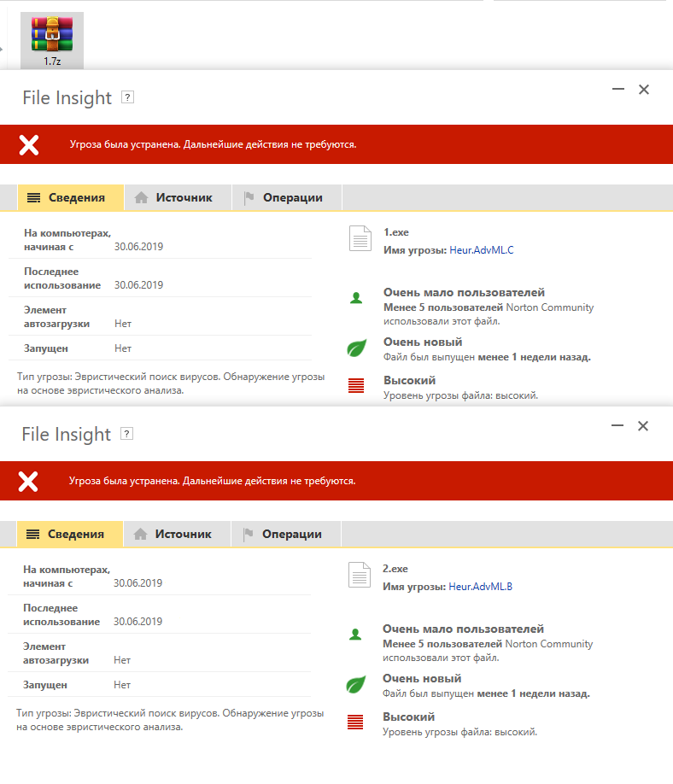Minimize the 2.exe File Insight window

pyautogui.click(x=617, y=425)
